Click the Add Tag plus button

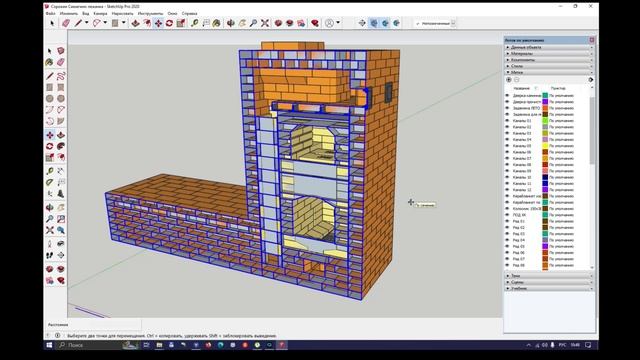[509, 80]
